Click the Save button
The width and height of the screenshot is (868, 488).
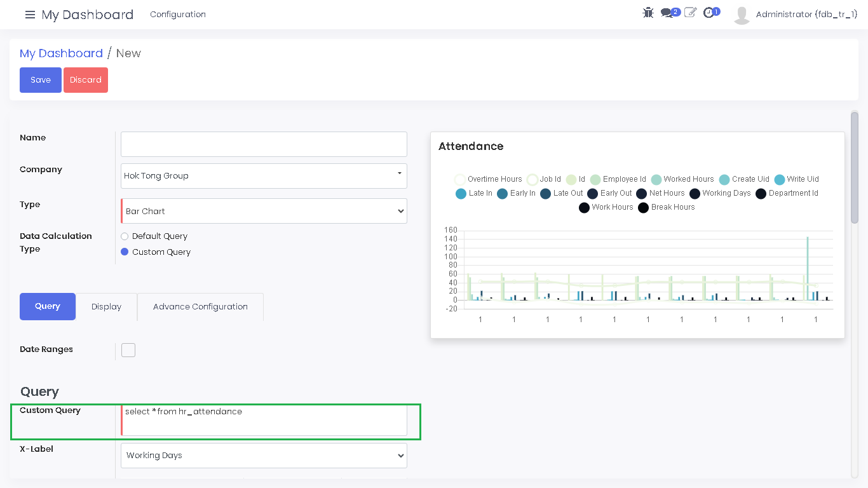(x=41, y=80)
